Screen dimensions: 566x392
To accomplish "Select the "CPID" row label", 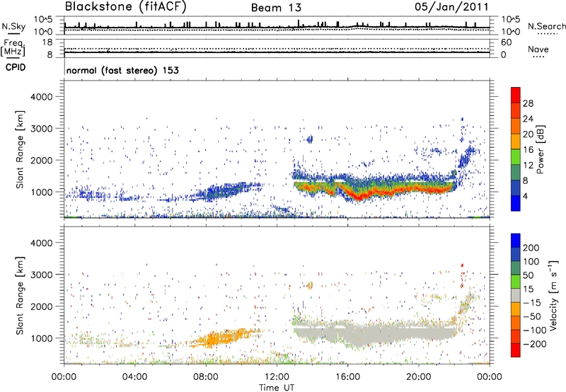I will (x=15, y=67).
